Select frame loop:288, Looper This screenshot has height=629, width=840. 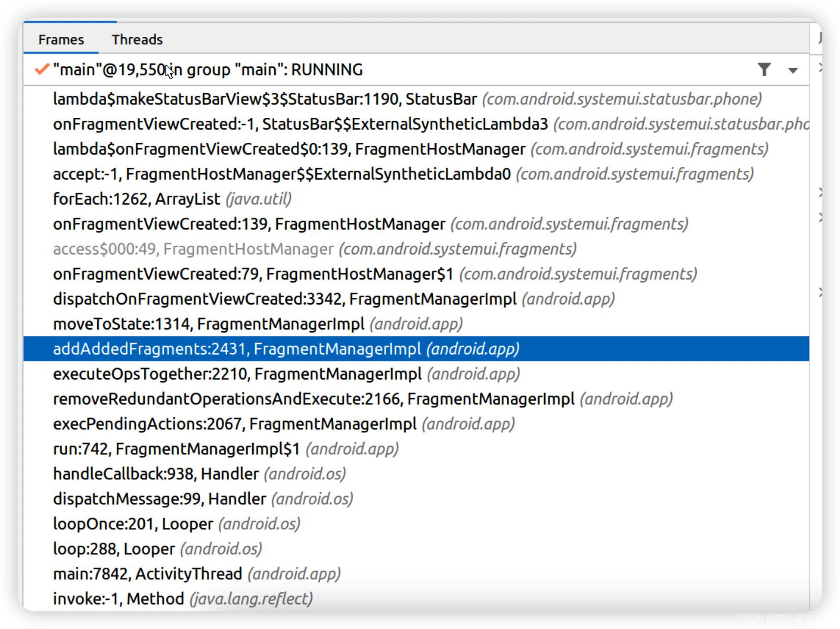(x=416, y=549)
